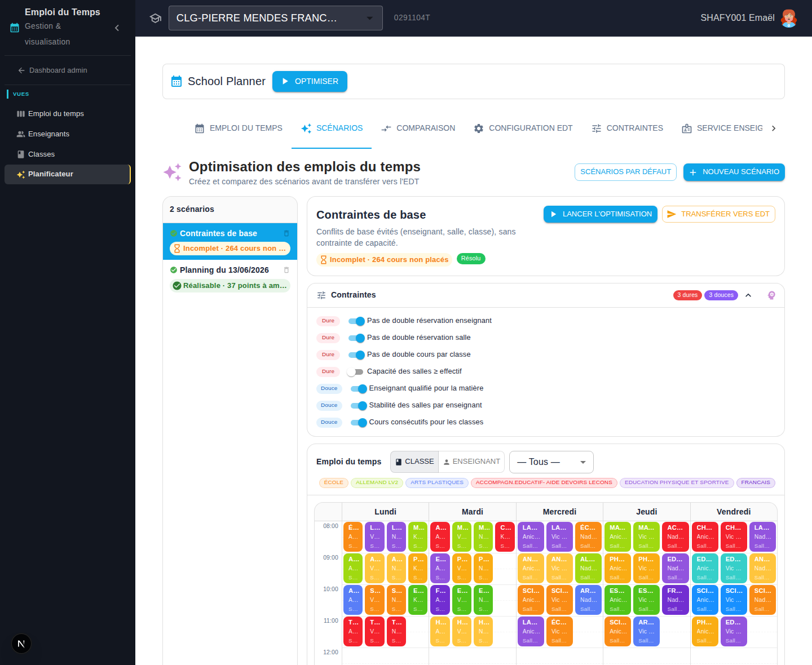Click trash icon next to Planning du 13/06/2026
The width and height of the screenshot is (812, 665).
point(286,270)
